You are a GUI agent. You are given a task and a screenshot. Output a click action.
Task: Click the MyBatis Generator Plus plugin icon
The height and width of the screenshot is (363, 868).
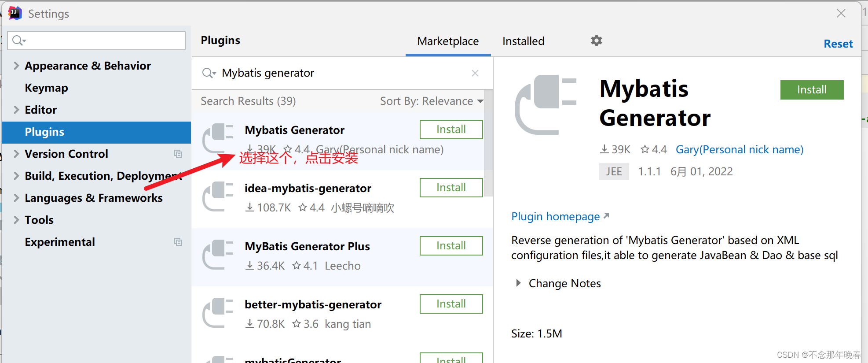point(218,254)
